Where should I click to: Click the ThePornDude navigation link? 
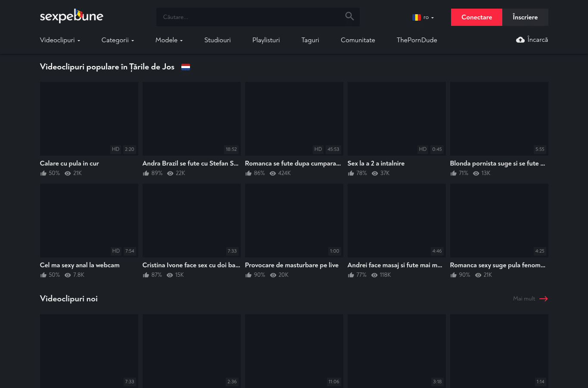pyautogui.click(x=417, y=40)
